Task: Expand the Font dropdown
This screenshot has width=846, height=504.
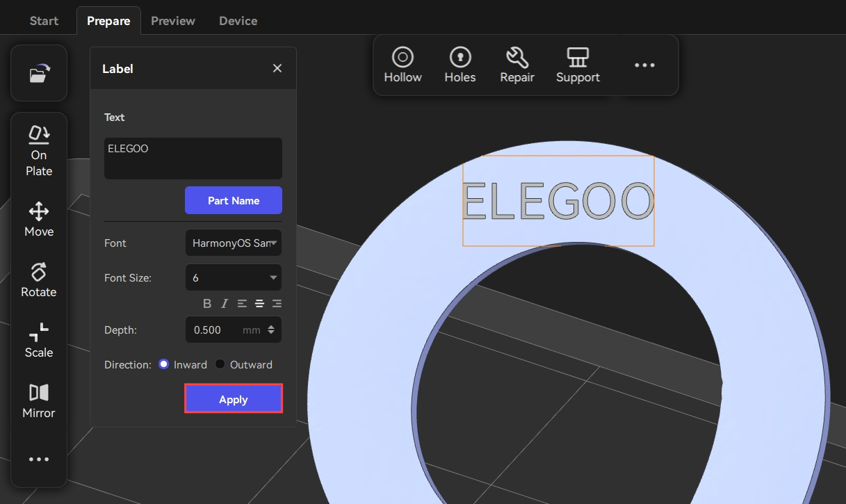Action: pyautogui.click(x=234, y=243)
